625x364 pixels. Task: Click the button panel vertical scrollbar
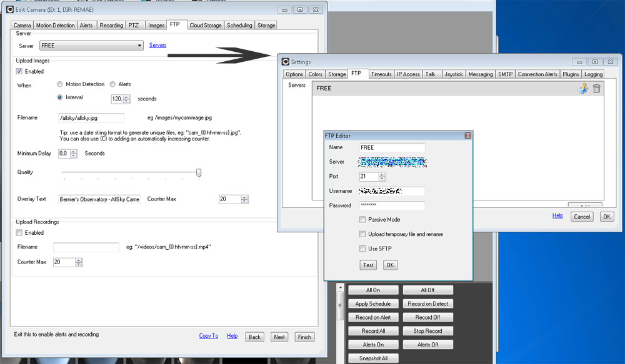340,305
